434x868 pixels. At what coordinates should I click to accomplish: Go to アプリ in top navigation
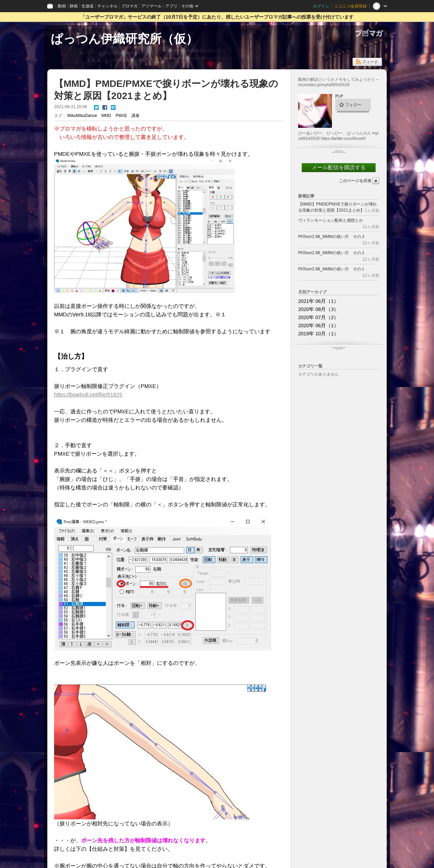coord(171,6)
